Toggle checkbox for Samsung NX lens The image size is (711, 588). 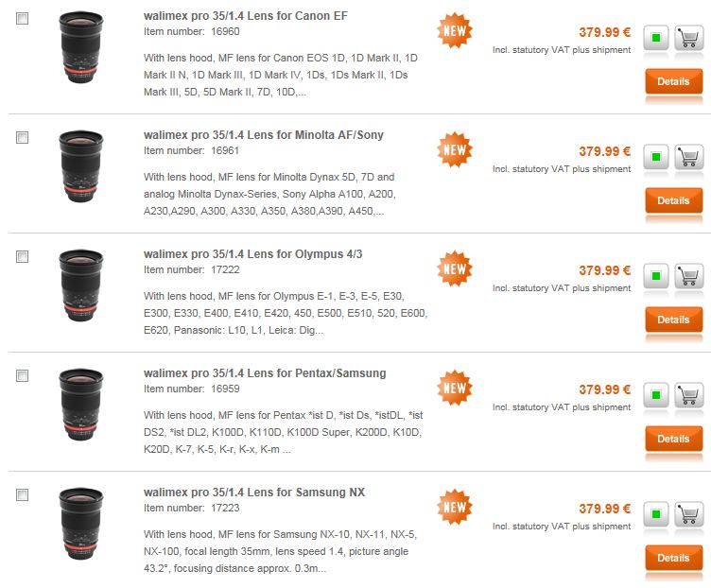point(23,494)
